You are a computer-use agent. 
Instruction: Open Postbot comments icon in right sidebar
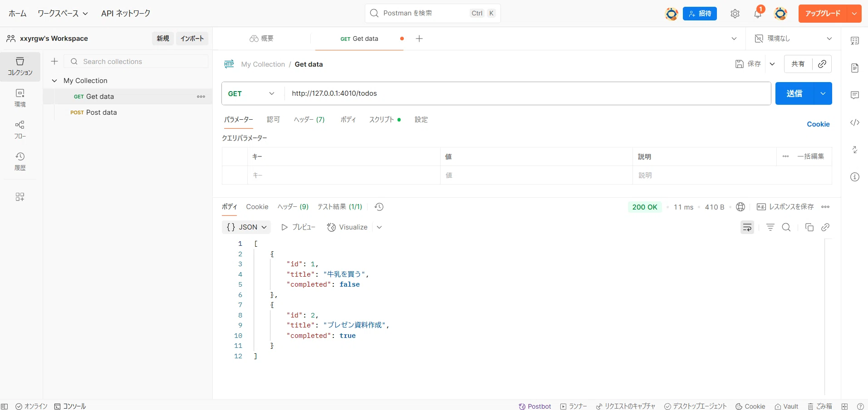point(855,95)
